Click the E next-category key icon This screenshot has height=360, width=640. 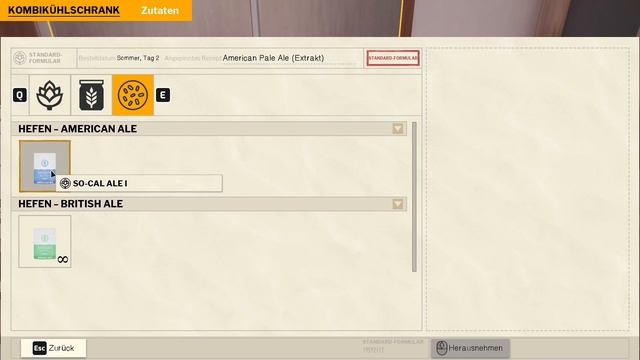163,95
